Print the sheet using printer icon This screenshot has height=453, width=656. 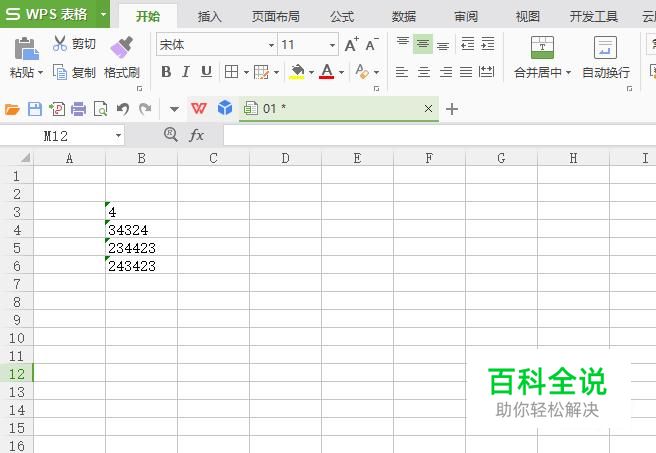(78, 109)
